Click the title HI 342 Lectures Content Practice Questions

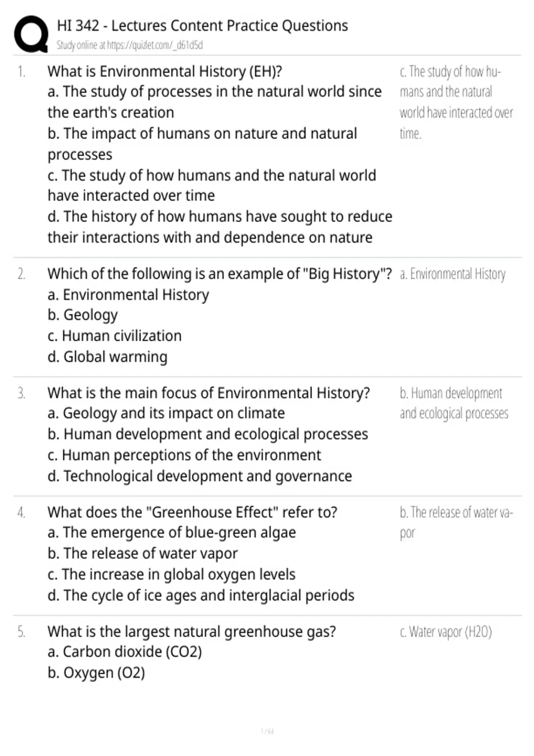click(202, 26)
